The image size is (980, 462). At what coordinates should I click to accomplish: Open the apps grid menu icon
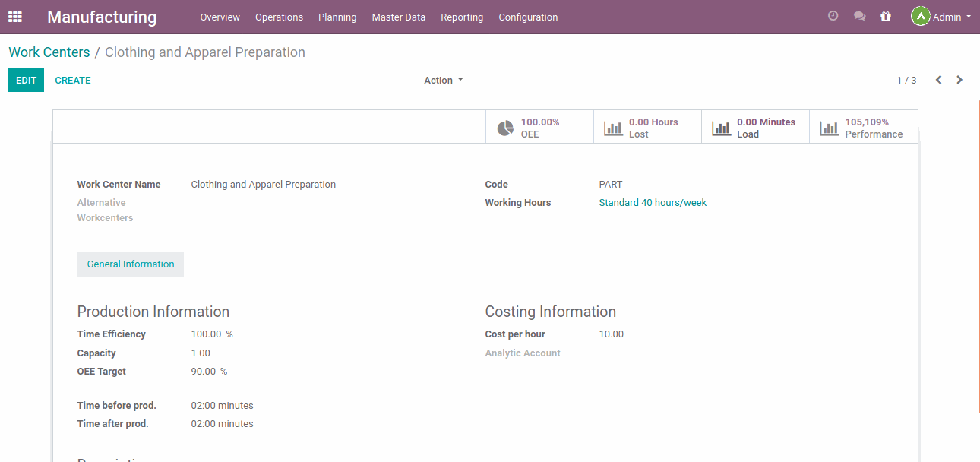(15, 17)
